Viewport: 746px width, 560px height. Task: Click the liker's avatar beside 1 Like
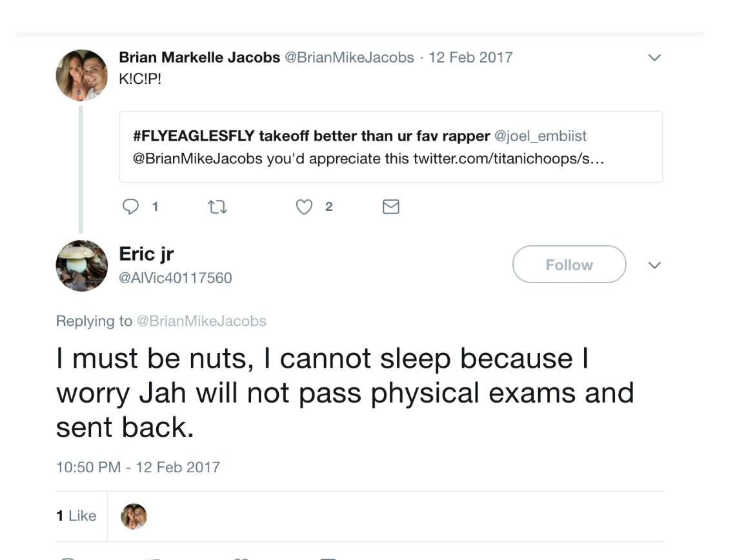pyautogui.click(x=134, y=516)
